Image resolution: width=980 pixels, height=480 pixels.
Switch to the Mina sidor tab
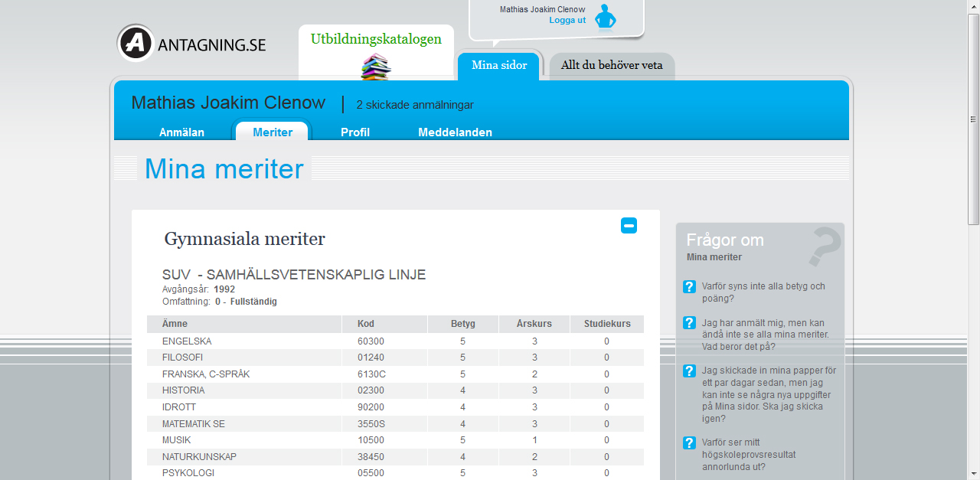(499, 66)
